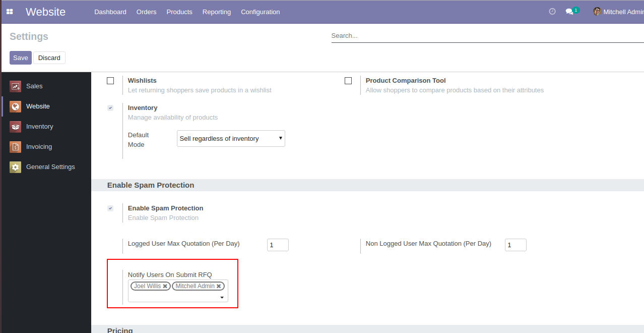Open the conversations chat bubble icon
Image resolution: width=644 pixels, height=333 pixels.
click(569, 12)
